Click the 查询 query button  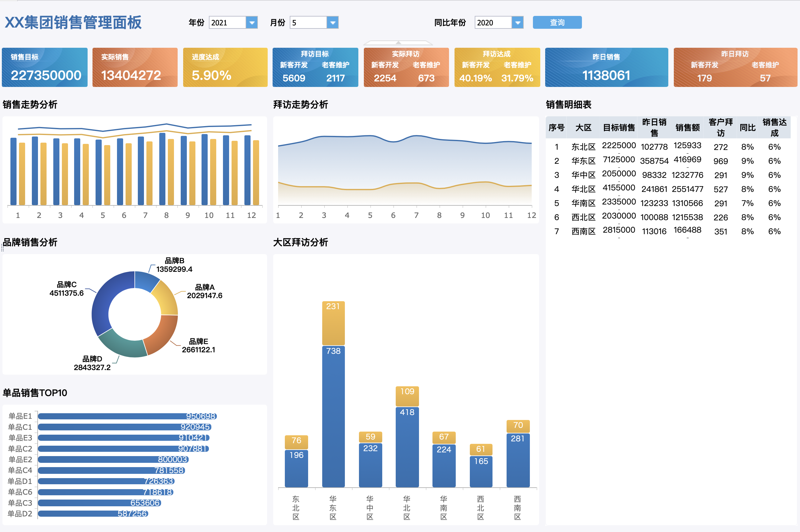(557, 22)
